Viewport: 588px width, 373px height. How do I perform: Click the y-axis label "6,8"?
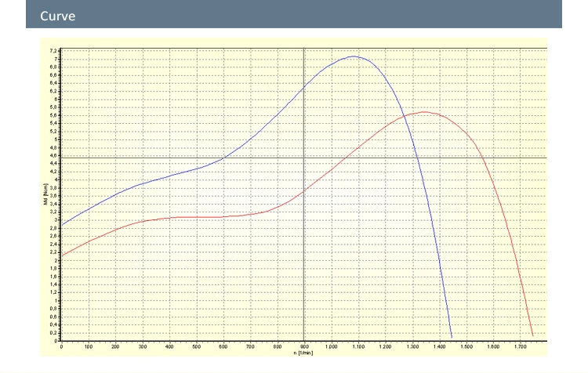click(53, 67)
